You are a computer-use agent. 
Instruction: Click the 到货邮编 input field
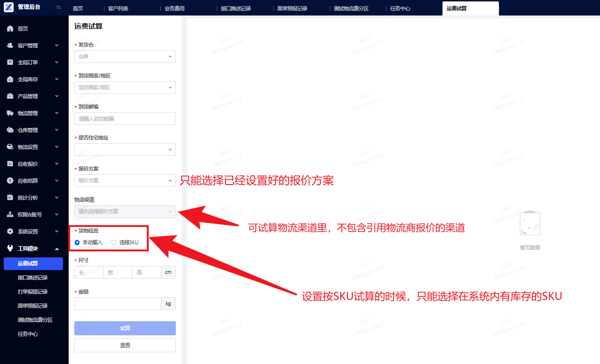(125, 118)
